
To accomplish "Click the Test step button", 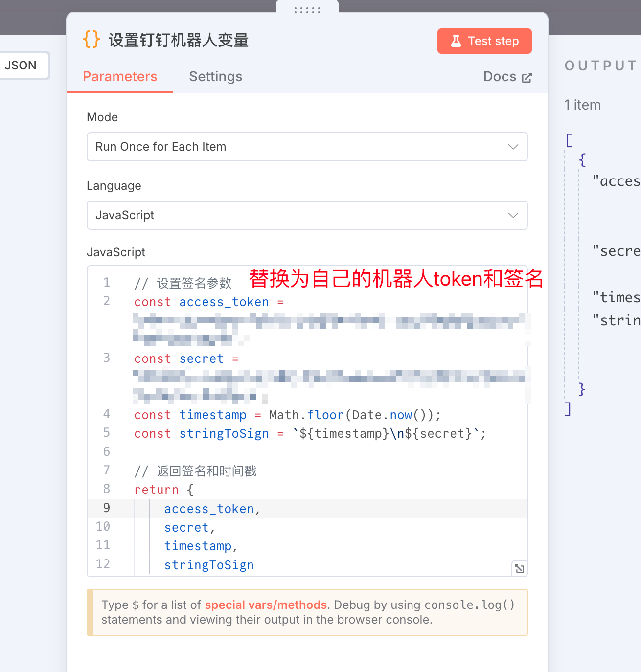I will pyautogui.click(x=484, y=41).
